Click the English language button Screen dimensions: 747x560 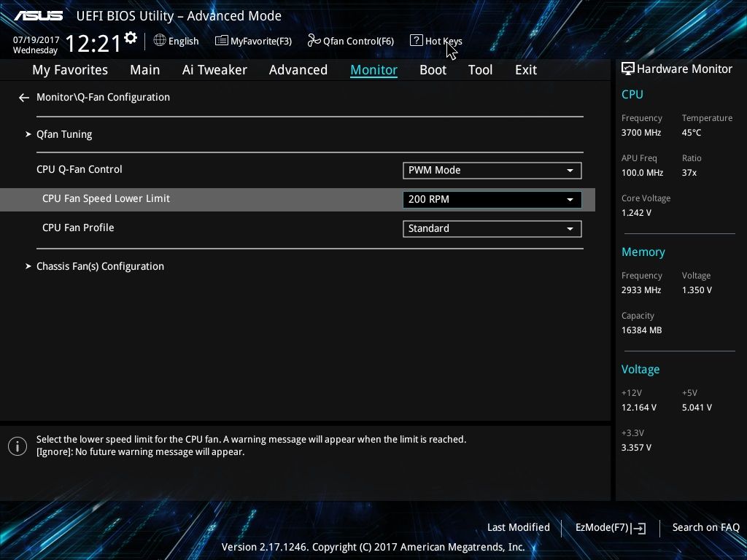click(x=177, y=41)
